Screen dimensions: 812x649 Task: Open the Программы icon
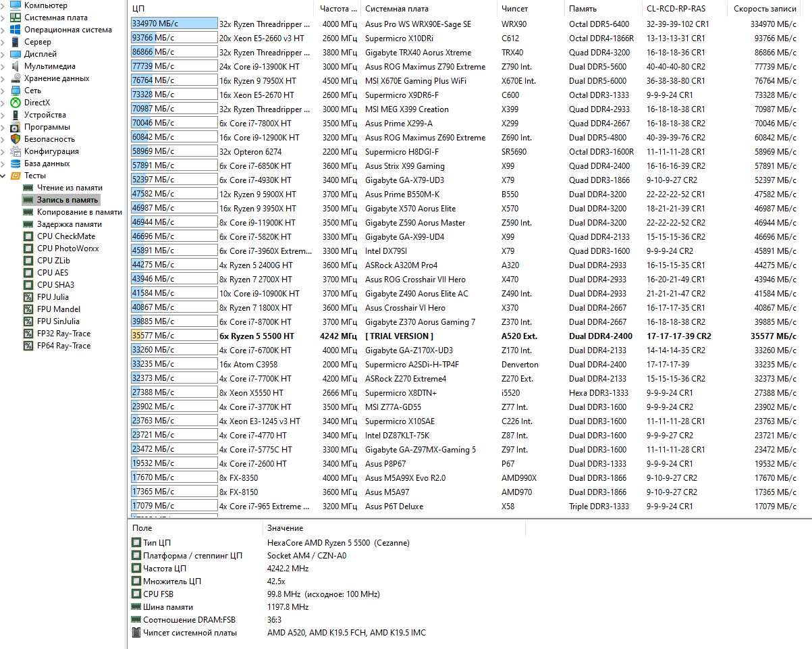pos(15,127)
